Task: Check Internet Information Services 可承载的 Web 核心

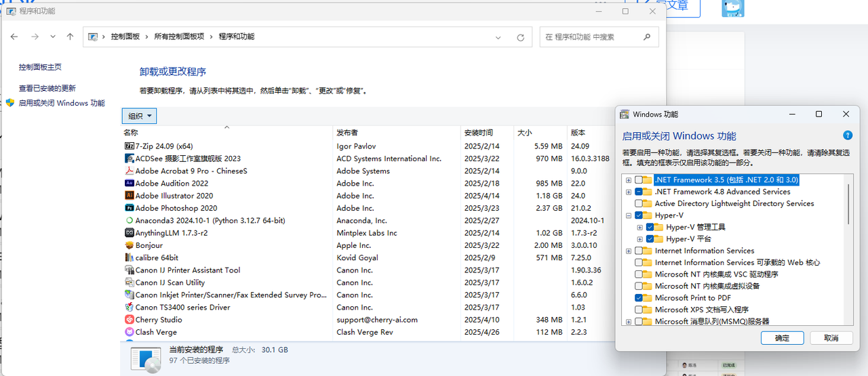Action: pyautogui.click(x=639, y=262)
